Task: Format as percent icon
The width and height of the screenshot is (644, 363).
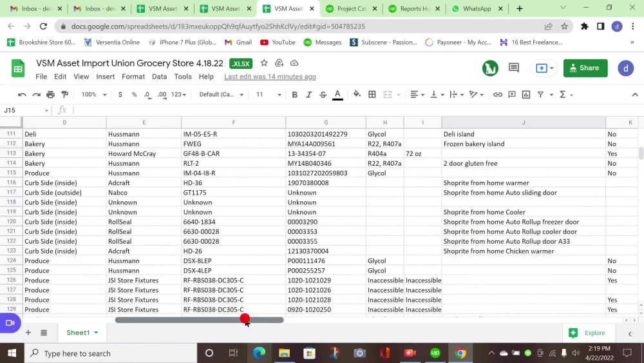Action: tap(134, 95)
